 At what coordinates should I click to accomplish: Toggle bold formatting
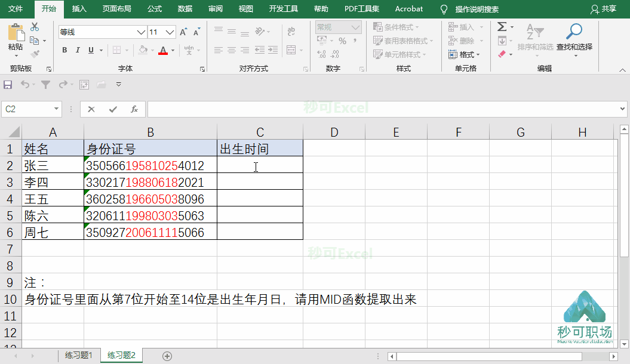tap(64, 50)
